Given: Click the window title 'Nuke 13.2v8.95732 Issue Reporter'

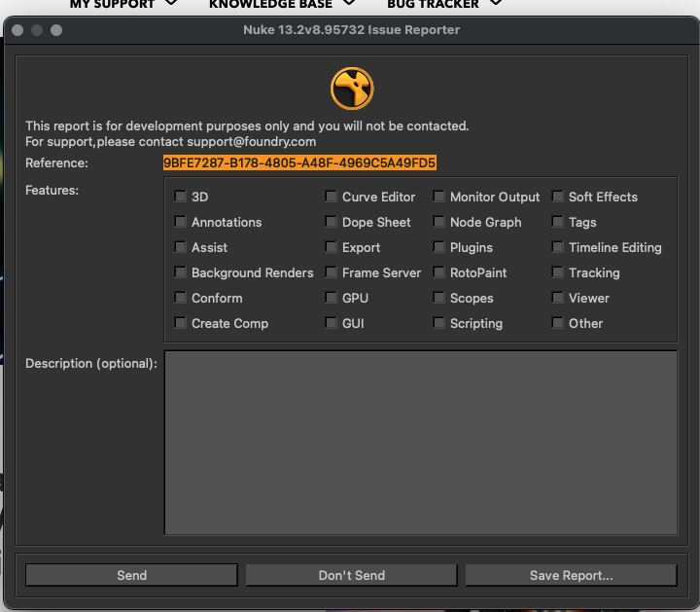Looking at the screenshot, I should pyautogui.click(x=351, y=30).
